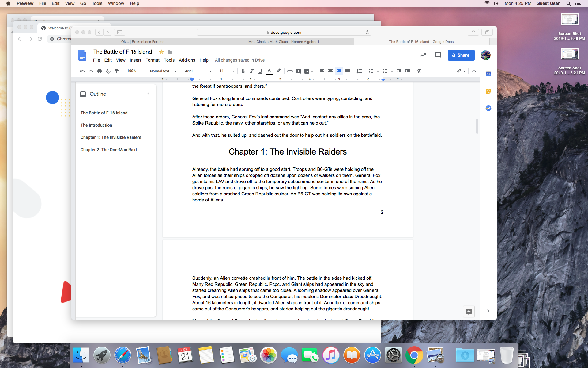
Task: Open the Arial font dropdown
Action: (198, 71)
